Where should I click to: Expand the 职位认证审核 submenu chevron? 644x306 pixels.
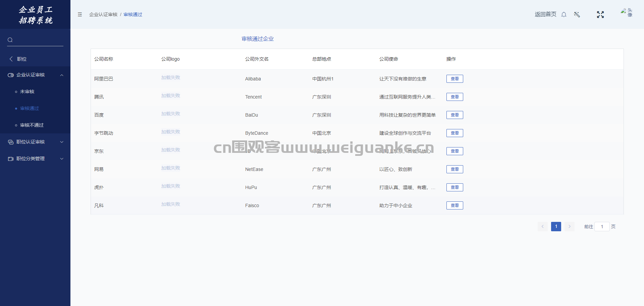(x=62, y=142)
